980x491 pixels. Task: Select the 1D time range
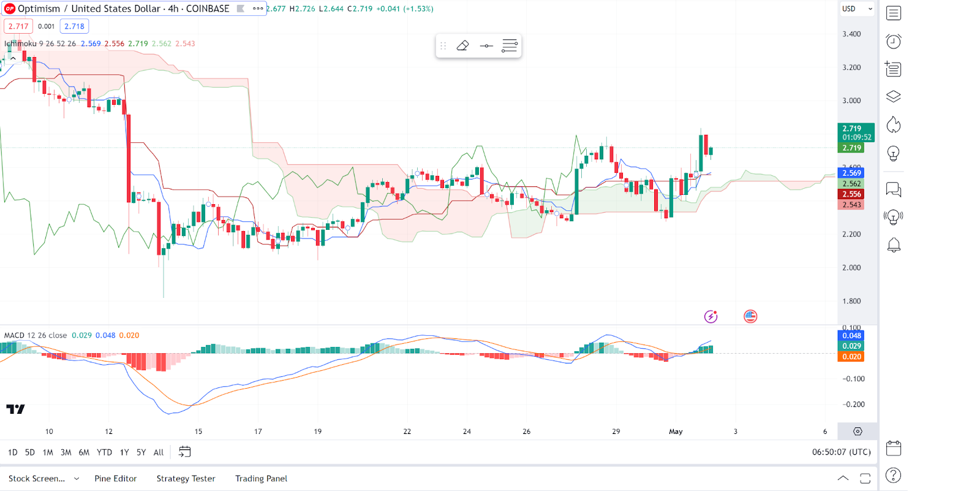(x=12, y=452)
